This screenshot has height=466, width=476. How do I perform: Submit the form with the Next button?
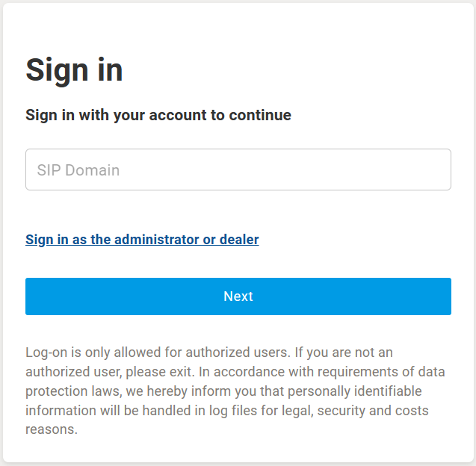tap(238, 296)
